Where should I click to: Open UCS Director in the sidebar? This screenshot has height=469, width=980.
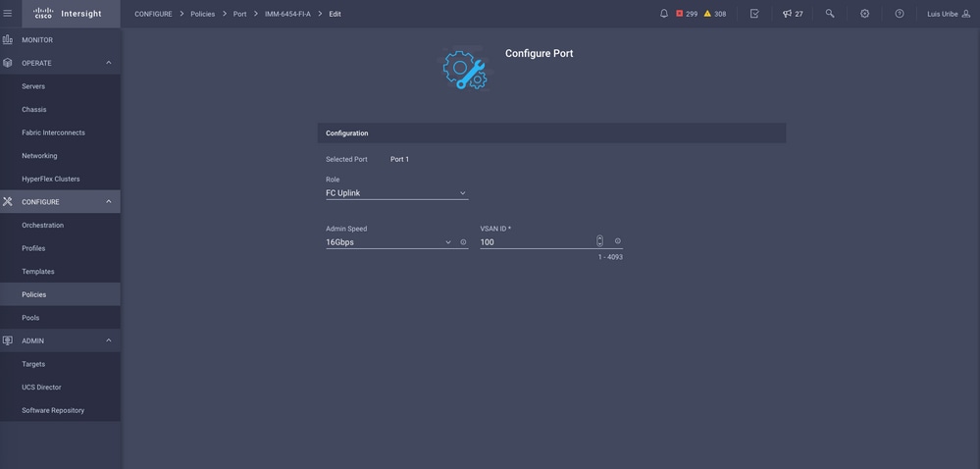pyautogui.click(x=60, y=388)
